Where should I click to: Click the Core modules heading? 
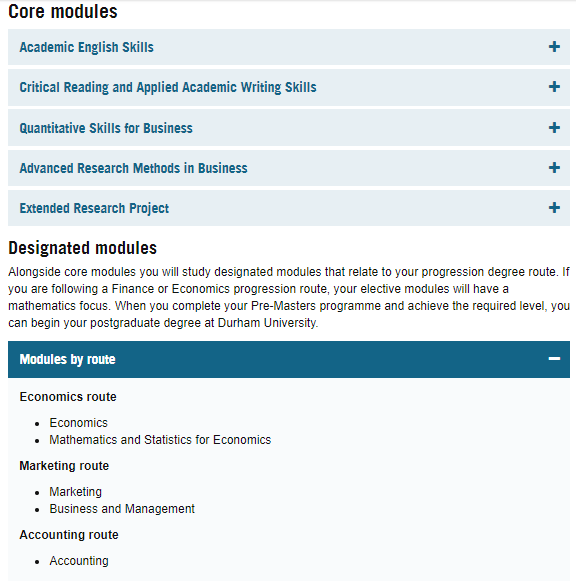point(63,11)
